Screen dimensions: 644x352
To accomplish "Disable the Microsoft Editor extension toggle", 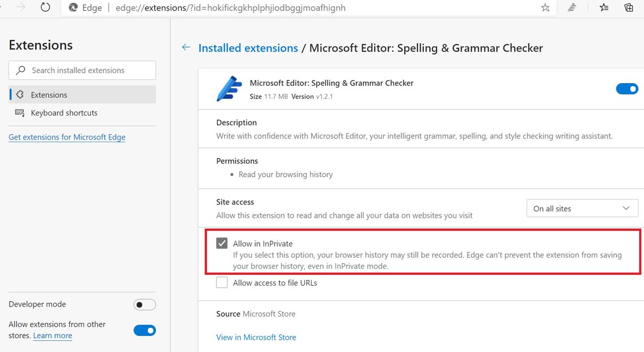I will pyautogui.click(x=627, y=89).
